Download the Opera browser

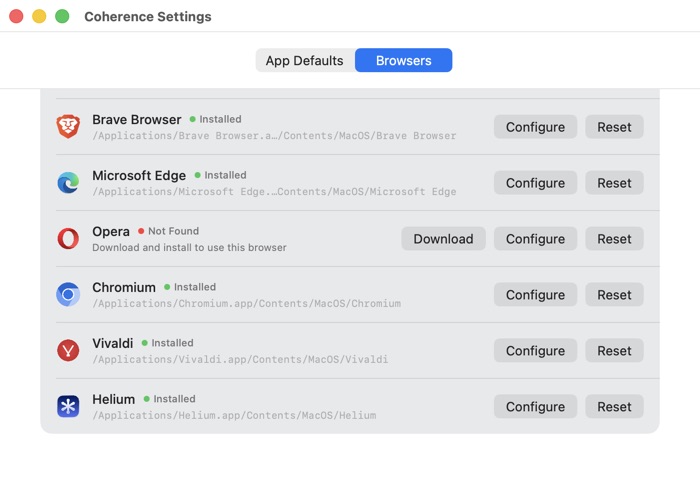443,238
